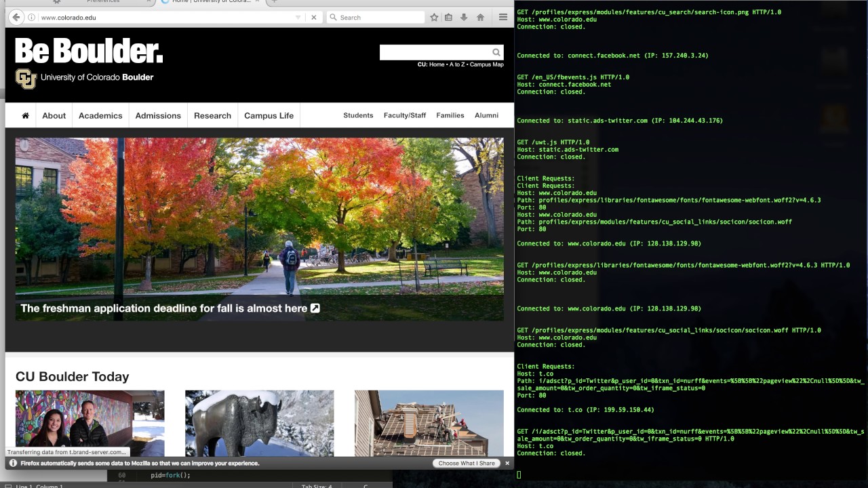Open Research navigation item
Viewport: 868px width, 488px height.
coord(212,115)
